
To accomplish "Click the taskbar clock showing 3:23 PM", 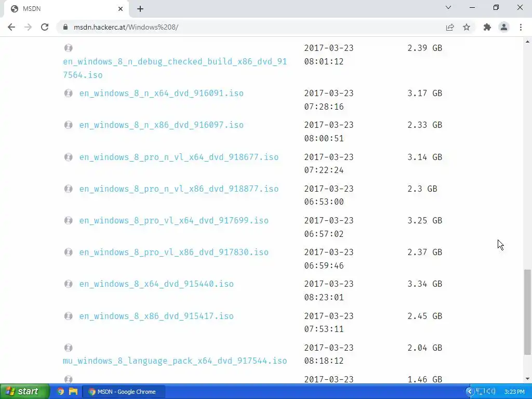I will coord(514,392).
